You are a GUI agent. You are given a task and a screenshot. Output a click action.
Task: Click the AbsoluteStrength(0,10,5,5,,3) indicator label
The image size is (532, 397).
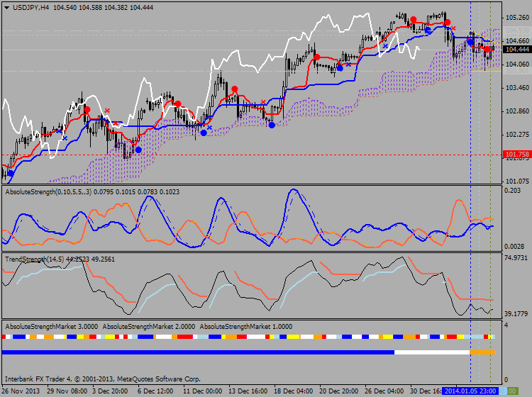58,191
